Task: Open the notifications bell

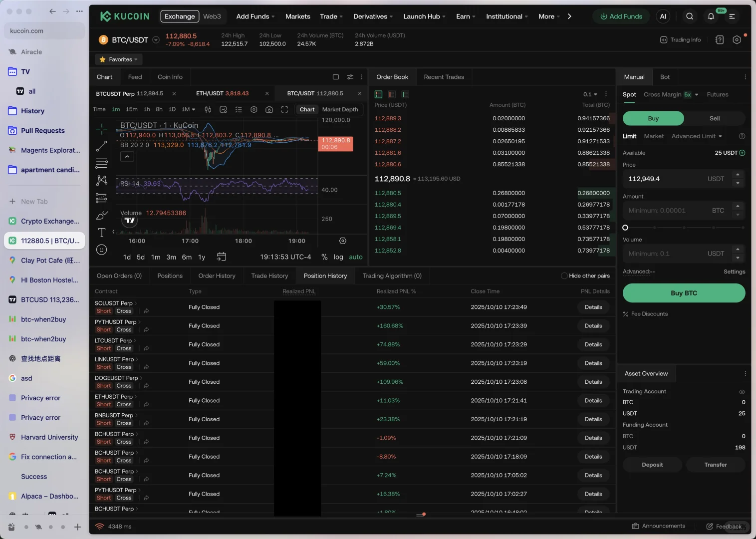Action: pyautogui.click(x=711, y=16)
